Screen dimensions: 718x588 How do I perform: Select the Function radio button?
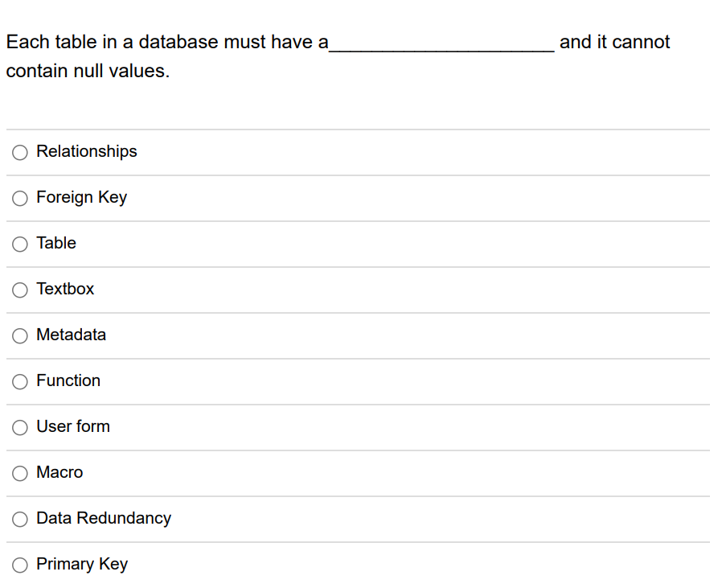pyautogui.click(x=19, y=381)
